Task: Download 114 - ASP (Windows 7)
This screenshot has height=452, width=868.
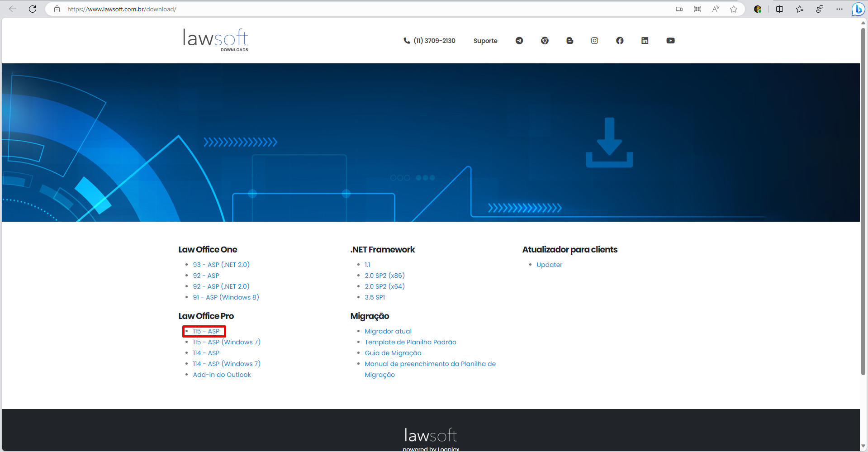Action: tap(227, 364)
